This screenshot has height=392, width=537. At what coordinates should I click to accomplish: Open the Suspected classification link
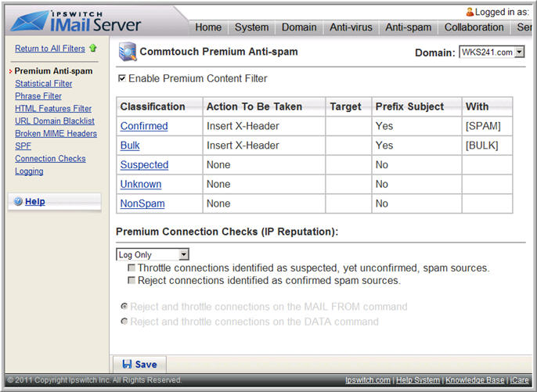[144, 164]
